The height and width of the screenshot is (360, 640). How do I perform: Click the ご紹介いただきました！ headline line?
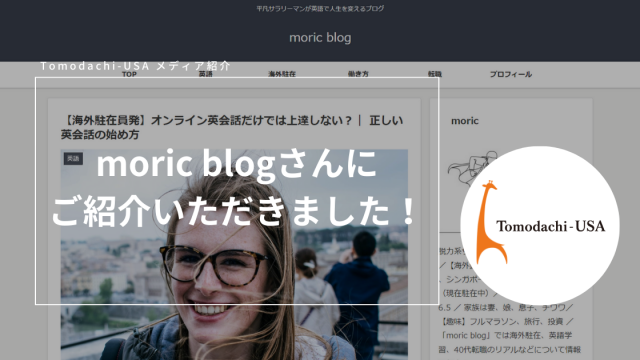click(x=233, y=211)
